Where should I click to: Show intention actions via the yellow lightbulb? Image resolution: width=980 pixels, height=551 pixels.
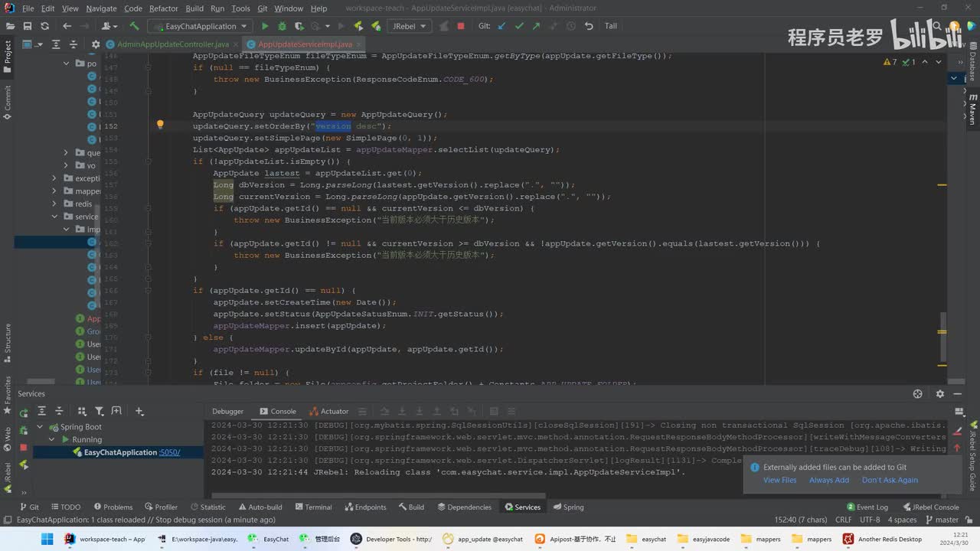(x=160, y=125)
